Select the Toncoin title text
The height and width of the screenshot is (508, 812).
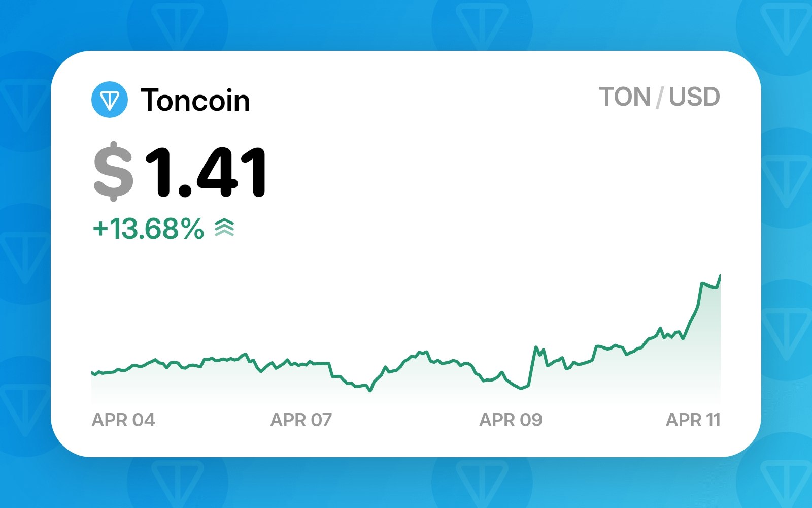pos(195,100)
